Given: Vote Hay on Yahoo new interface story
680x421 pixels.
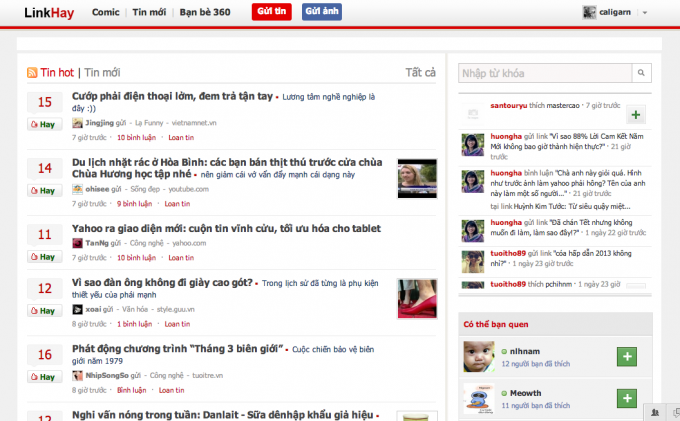Looking at the screenshot, I should (44, 257).
